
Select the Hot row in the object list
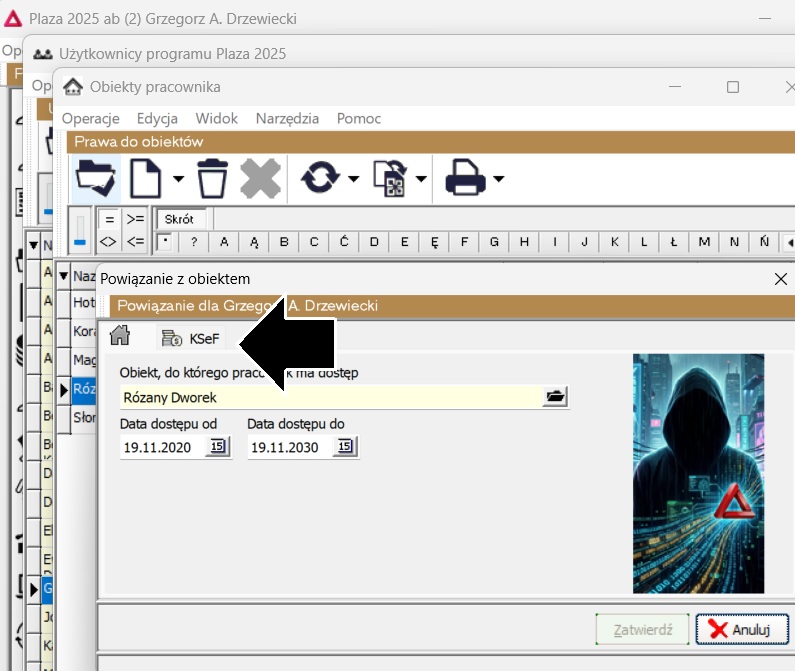(x=84, y=303)
